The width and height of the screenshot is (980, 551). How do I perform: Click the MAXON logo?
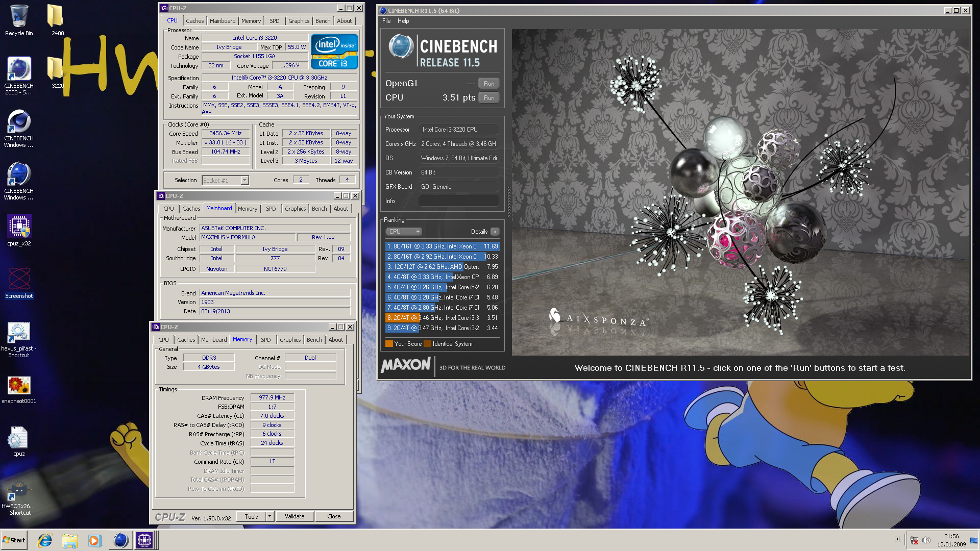coord(406,365)
